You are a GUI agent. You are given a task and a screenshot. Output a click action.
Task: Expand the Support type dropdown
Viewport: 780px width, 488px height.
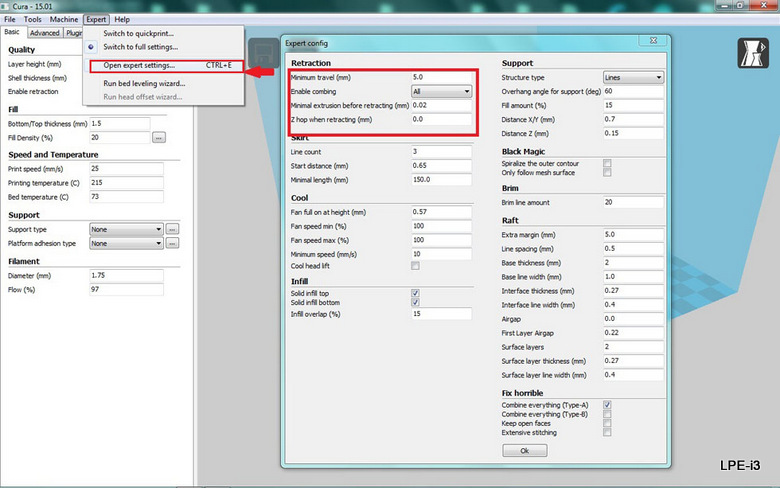126,229
